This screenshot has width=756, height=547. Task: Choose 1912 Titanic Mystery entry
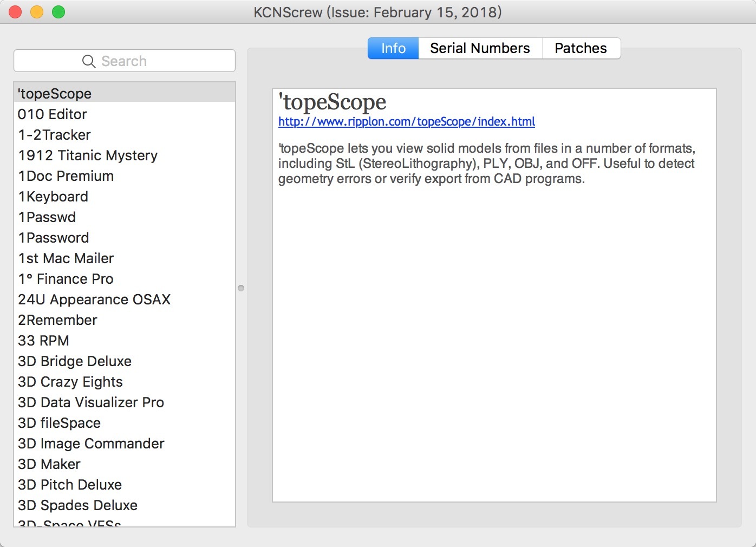[88, 155]
